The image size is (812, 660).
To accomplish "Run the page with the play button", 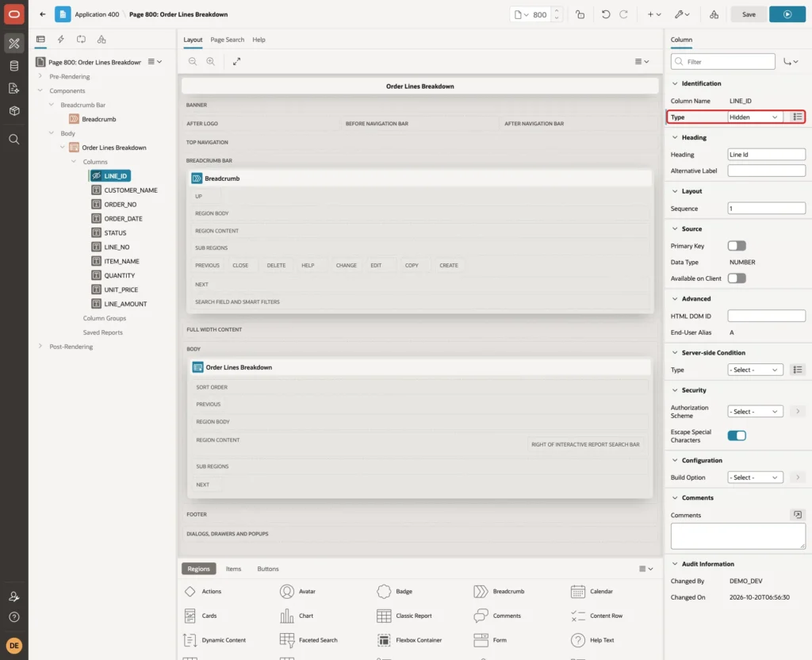I will coord(787,14).
